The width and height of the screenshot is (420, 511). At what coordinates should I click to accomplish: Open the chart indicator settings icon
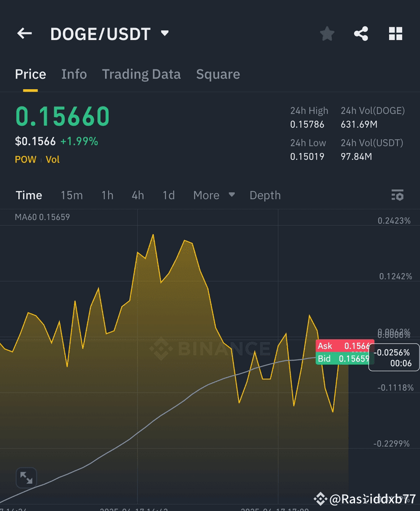pos(398,195)
